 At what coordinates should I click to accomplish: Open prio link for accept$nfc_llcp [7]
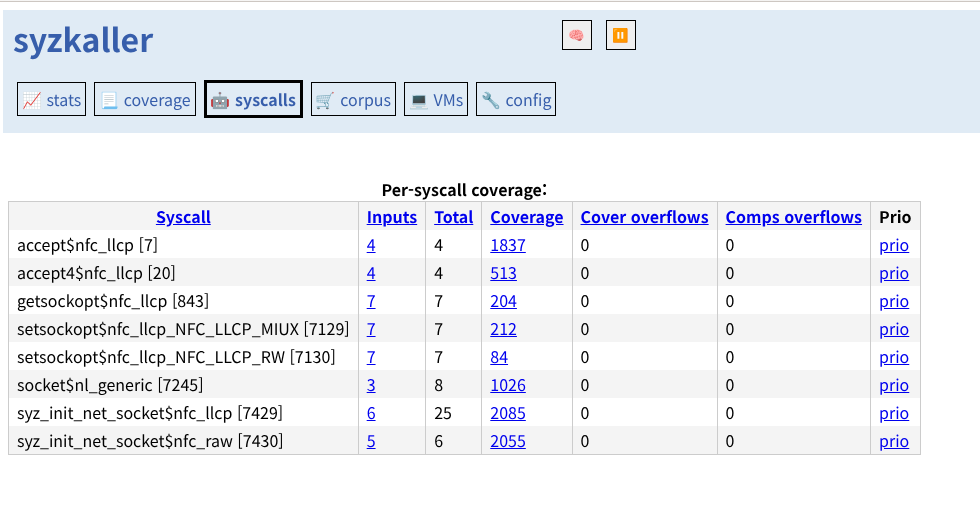coord(894,245)
